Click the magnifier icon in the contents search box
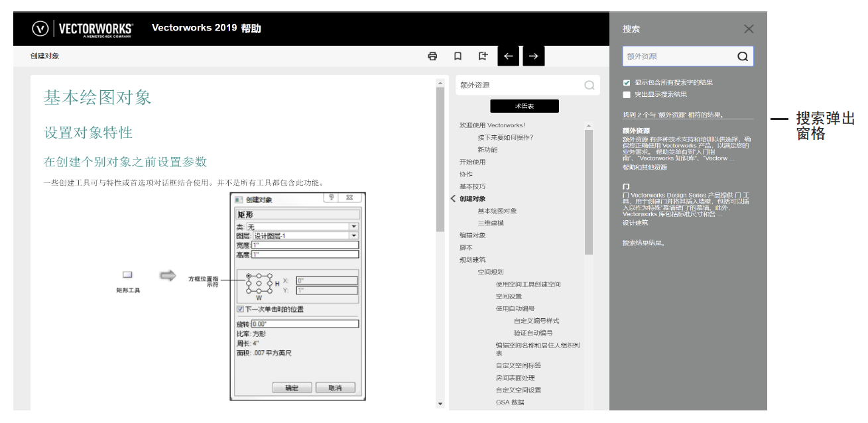This screenshot has width=868, height=423. tap(589, 85)
